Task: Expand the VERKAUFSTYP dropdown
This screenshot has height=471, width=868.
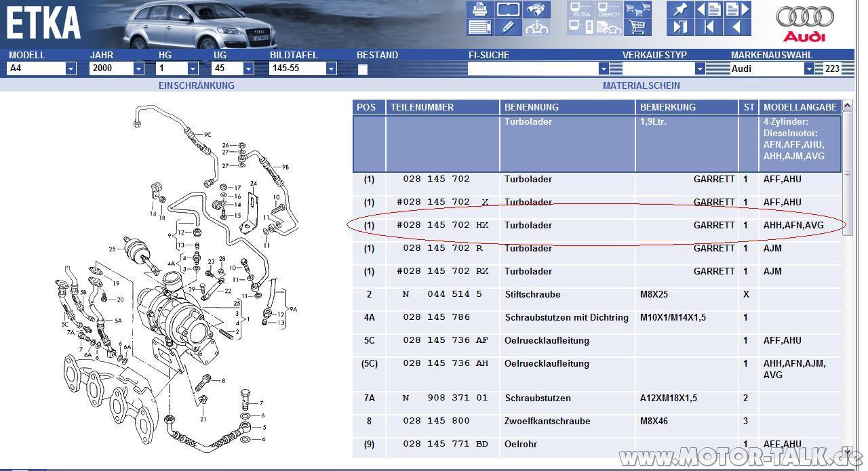Action: tap(700, 68)
